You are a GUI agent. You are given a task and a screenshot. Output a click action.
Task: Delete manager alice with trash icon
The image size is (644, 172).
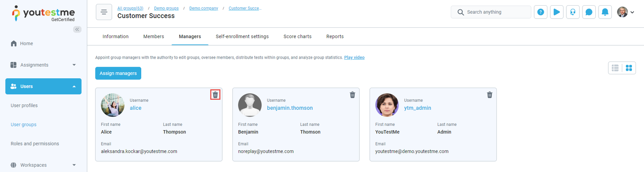(215, 95)
